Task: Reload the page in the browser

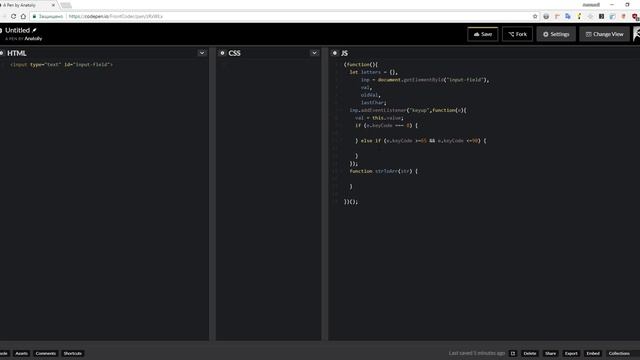Action: click(x=13, y=16)
